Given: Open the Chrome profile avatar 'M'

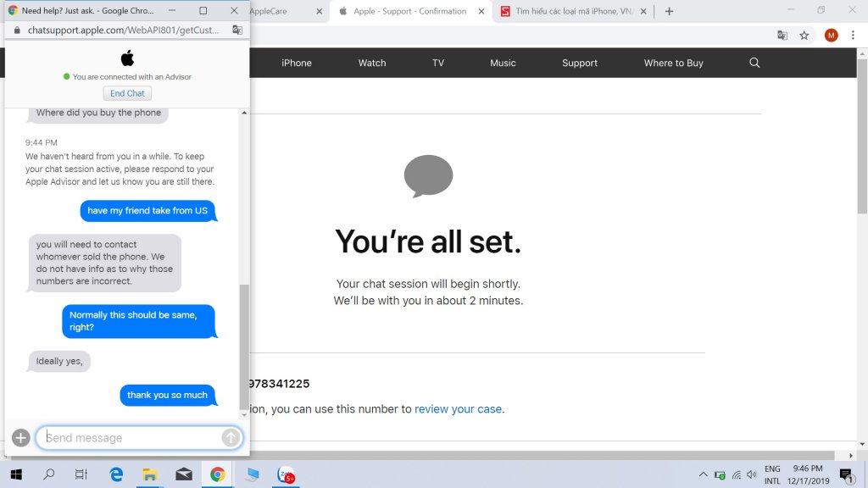Looking at the screenshot, I should coord(831,36).
